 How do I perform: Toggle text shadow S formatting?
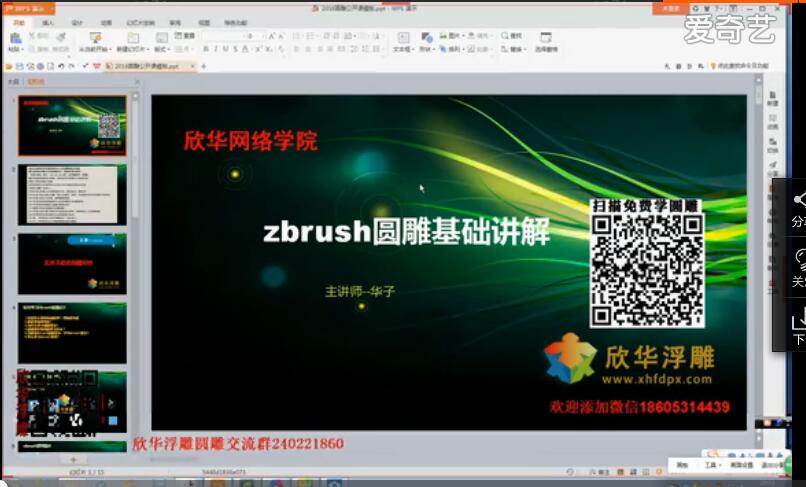(235, 49)
